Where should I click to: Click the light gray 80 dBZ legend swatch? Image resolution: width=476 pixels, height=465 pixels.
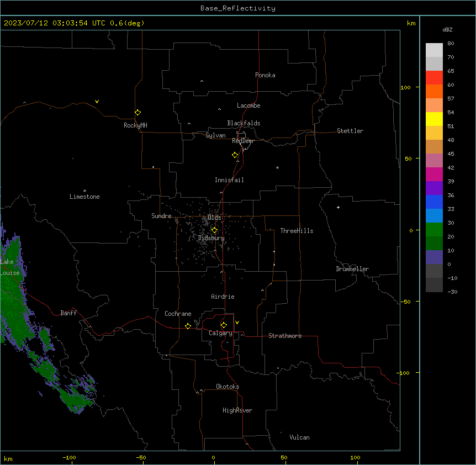[x=434, y=50]
